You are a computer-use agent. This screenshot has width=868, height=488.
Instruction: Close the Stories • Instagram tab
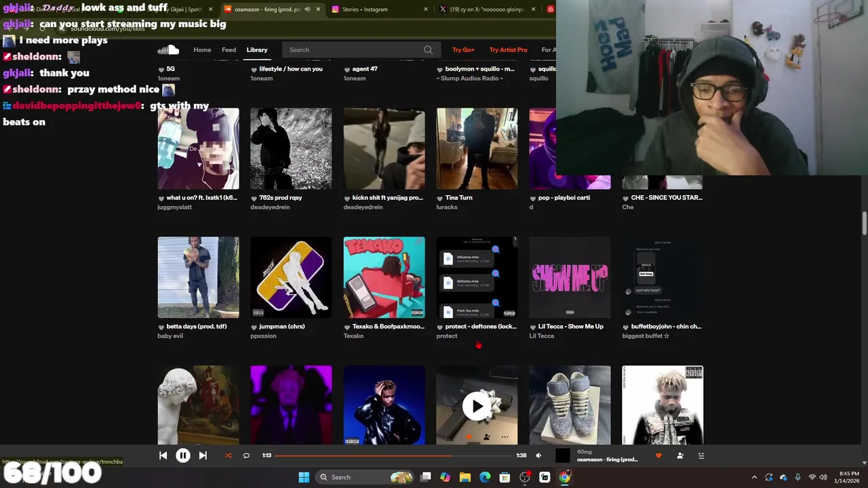click(426, 9)
